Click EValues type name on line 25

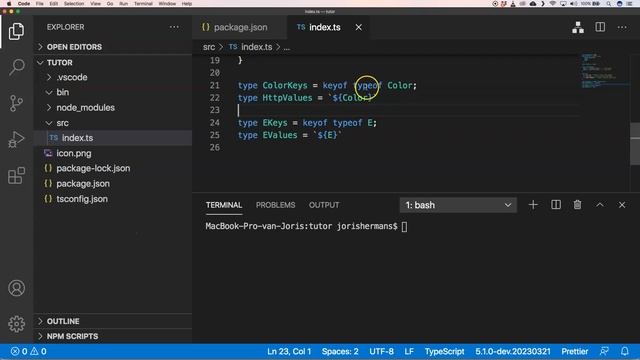point(280,135)
